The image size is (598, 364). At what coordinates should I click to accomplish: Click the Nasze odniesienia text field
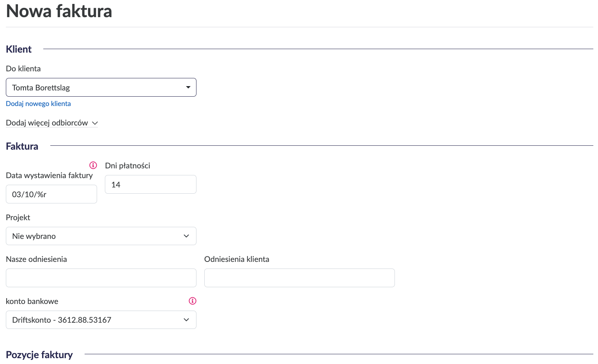click(x=101, y=278)
